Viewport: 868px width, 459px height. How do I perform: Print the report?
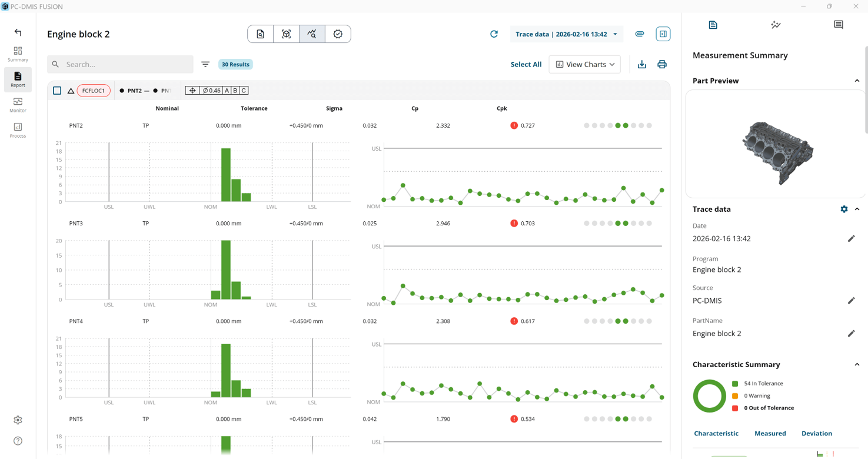tap(662, 64)
